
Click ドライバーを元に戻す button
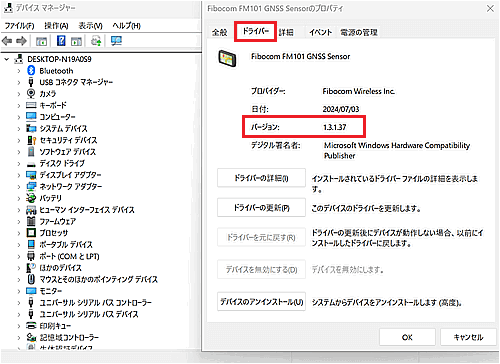[x=261, y=237]
